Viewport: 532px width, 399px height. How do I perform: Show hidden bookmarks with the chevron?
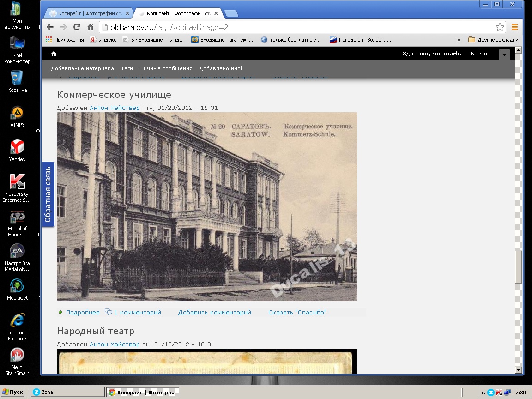(x=459, y=40)
